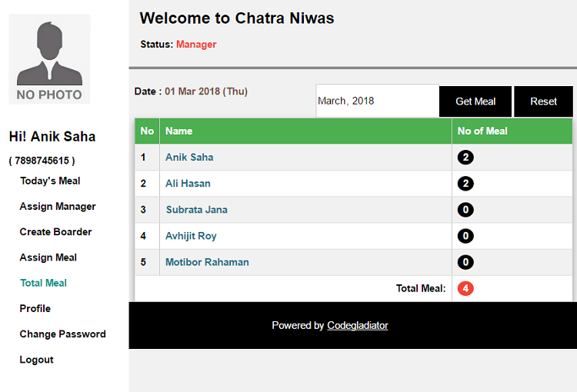This screenshot has width=577, height=392.
Task: Go to Assign Manager in sidebar
Action: tap(58, 206)
